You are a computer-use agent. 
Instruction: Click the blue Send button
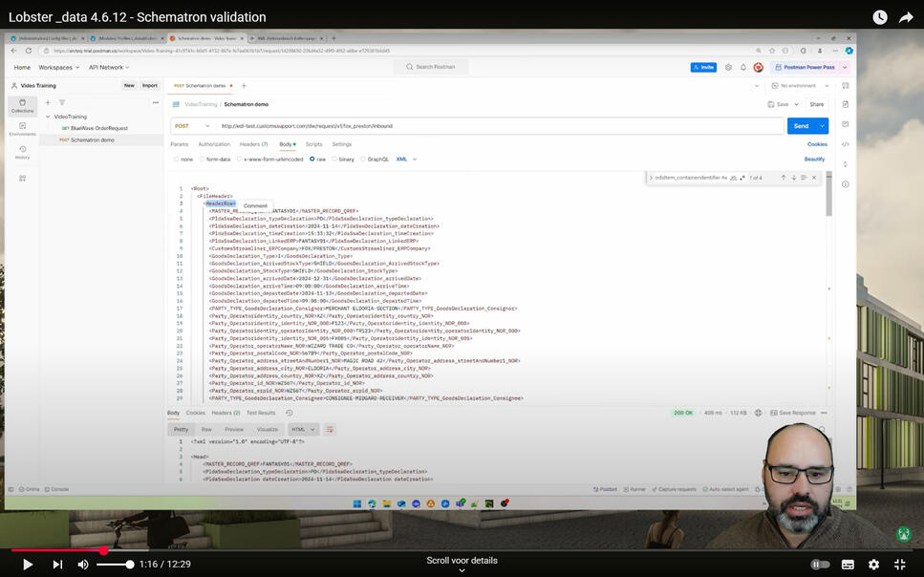[x=802, y=126]
